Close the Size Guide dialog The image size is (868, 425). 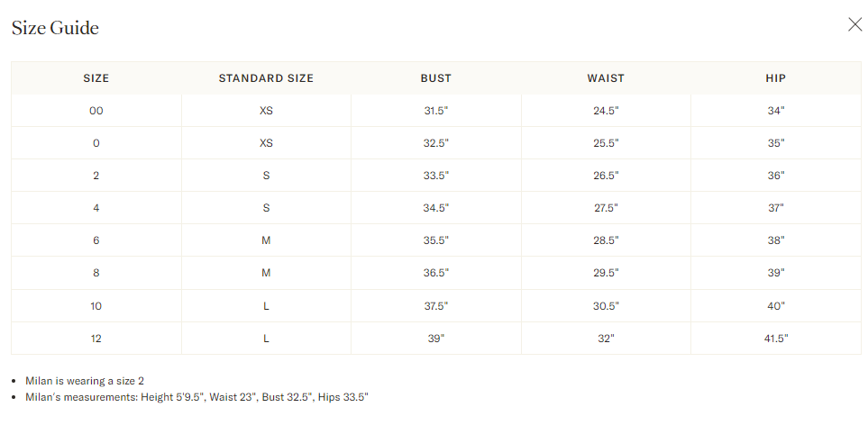click(x=854, y=25)
